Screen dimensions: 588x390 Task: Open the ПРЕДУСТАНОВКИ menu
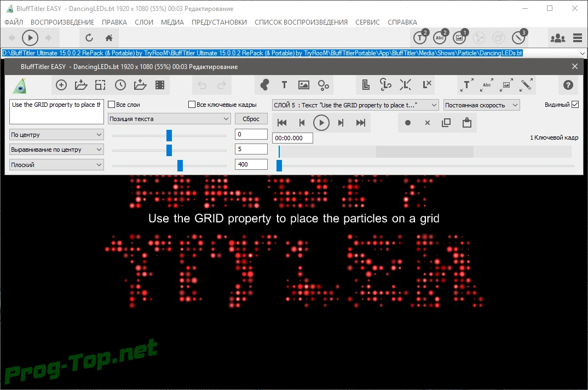click(x=219, y=22)
